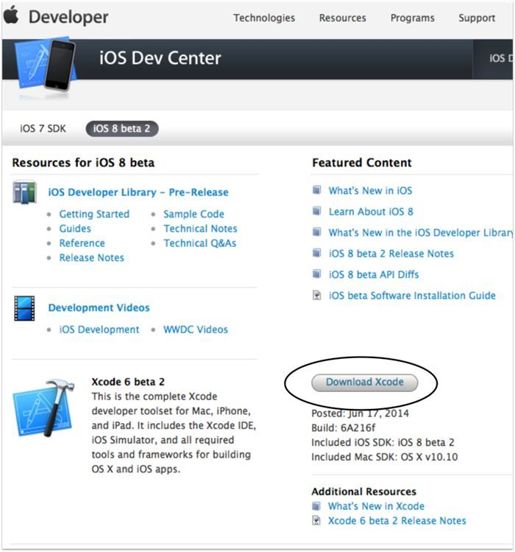This screenshot has height=552, width=515.
Task: Click the Included iOS SDK: iOS 8 beta 2 text
Action: point(383,442)
